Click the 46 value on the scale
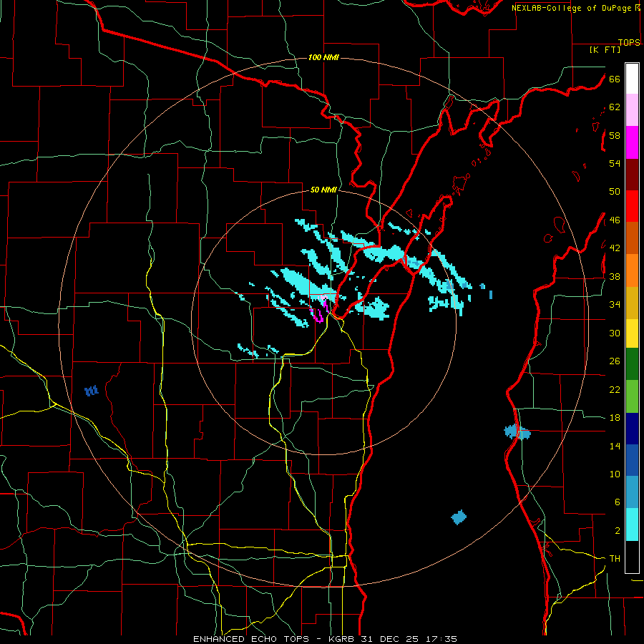644x644 pixels. 615,220
